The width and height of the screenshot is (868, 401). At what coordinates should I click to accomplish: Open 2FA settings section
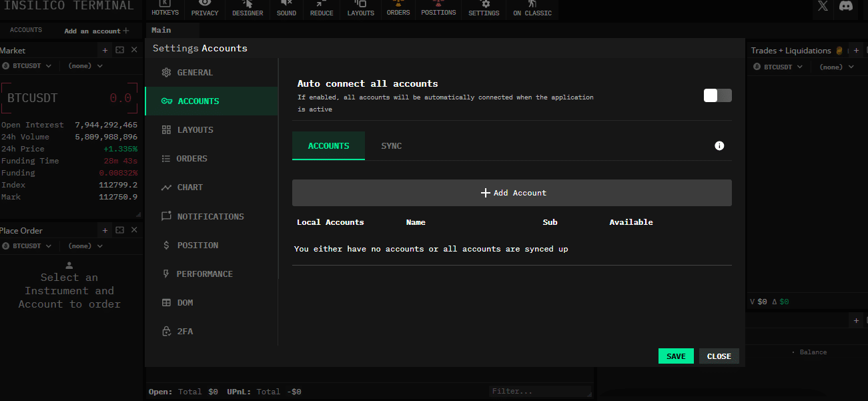pos(211,332)
